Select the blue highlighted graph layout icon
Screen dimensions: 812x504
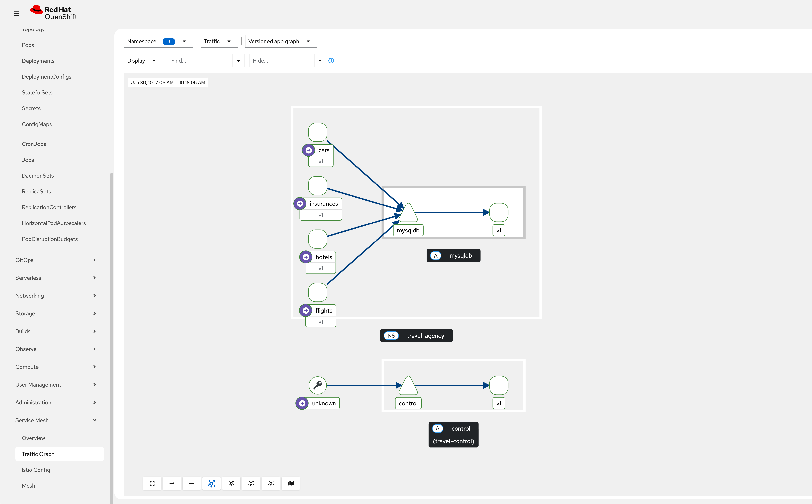pos(212,483)
